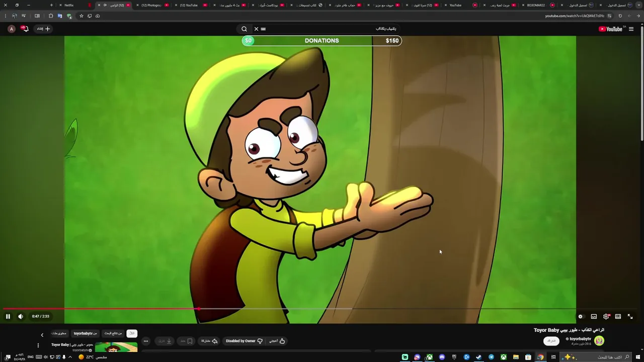Click the progress bar scrubber dot

[x=199, y=309]
